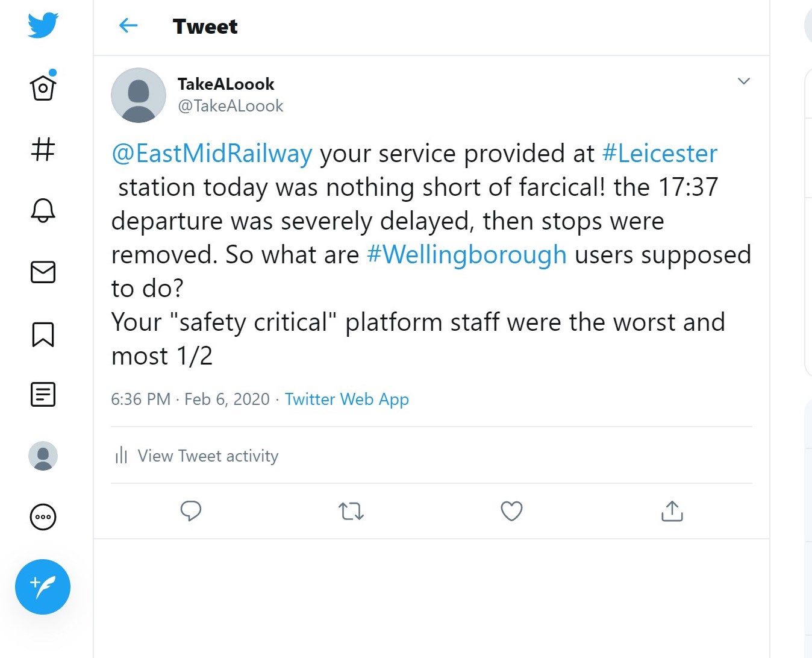Image resolution: width=812 pixels, height=658 pixels.
Task: Click the Twitter bird logo
Action: click(41, 25)
